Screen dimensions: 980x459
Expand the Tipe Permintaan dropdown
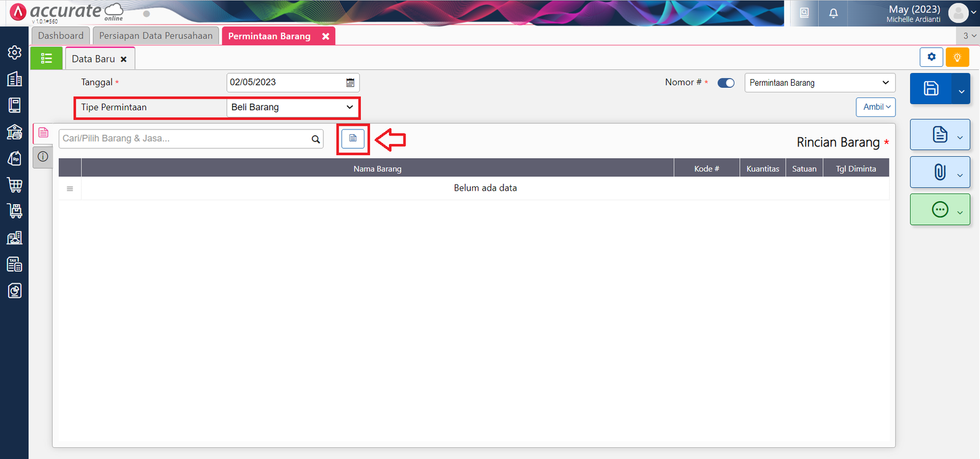point(292,107)
